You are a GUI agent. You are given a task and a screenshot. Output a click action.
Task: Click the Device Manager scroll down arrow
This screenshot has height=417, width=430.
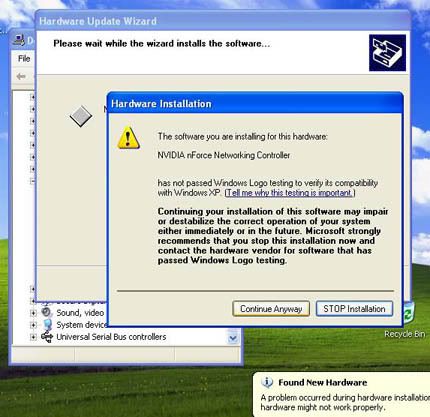[233, 338]
